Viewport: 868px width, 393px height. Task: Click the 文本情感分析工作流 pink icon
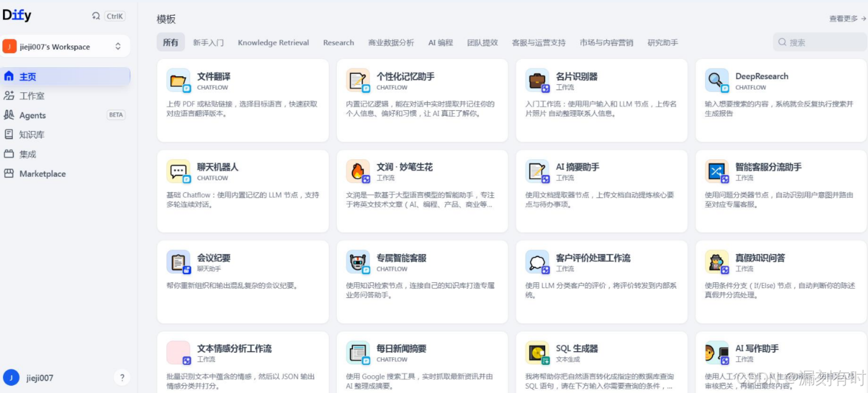coord(178,353)
